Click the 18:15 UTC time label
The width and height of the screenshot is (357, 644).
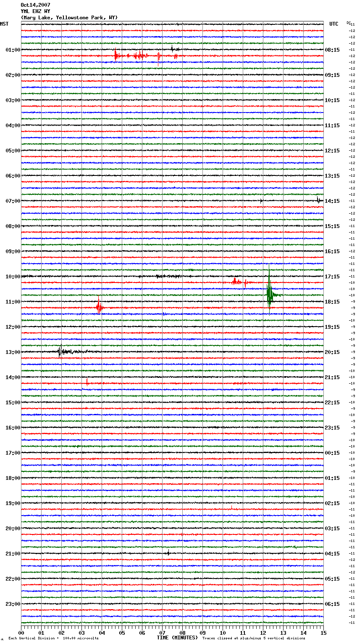pos(332,302)
